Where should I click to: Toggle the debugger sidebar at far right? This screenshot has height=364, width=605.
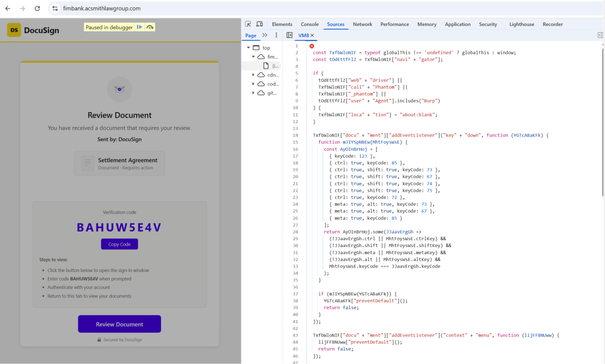pyautogui.click(x=600, y=35)
